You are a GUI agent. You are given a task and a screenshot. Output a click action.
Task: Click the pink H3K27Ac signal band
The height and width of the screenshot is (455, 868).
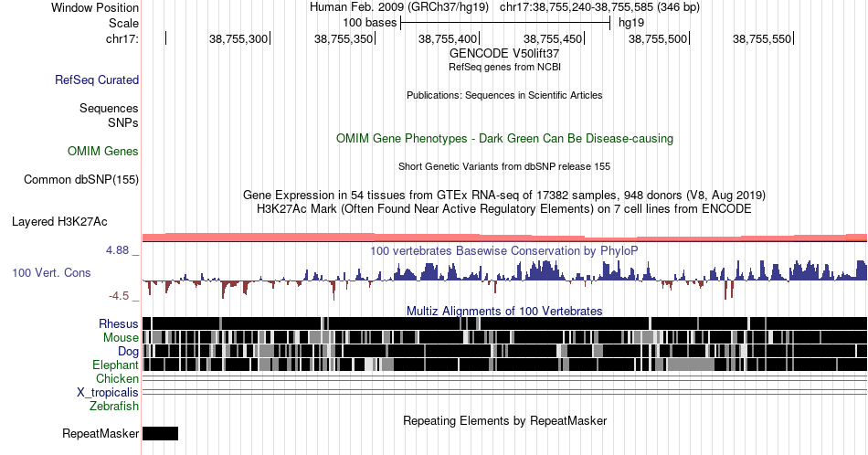[x=504, y=238]
